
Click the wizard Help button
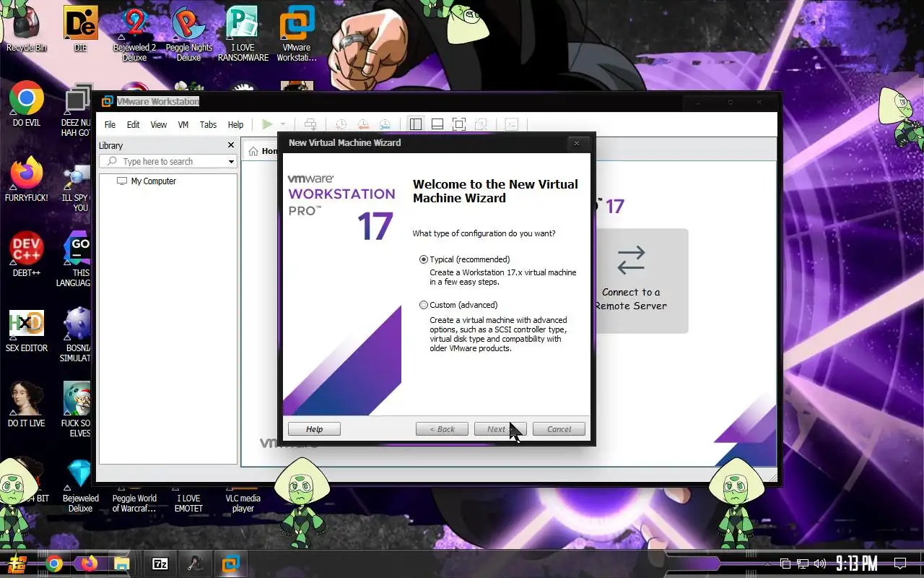pos(314,429)
